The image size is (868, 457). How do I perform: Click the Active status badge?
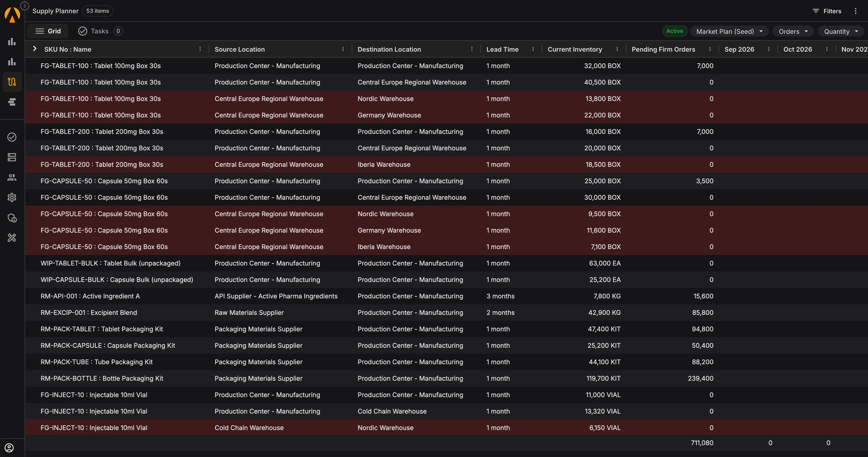[675, 31]
